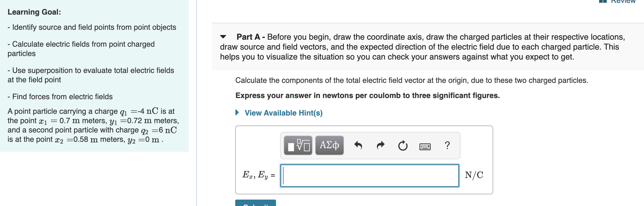Collapse Part A with its disclosure triangle
Image resolution: width=644 pixels, height=206 pixels.
click(222, 37)
